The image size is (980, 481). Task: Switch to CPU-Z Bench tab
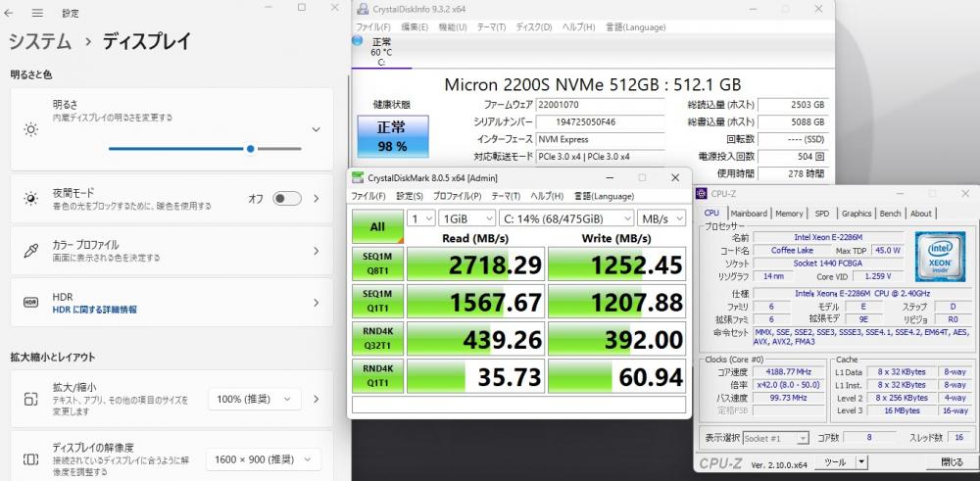point(890,214)
